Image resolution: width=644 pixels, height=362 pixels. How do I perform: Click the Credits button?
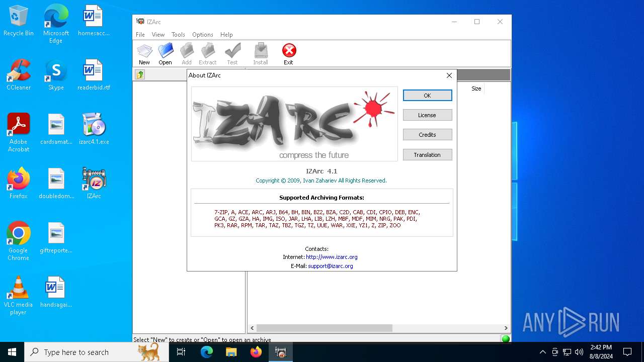point(427,135)
